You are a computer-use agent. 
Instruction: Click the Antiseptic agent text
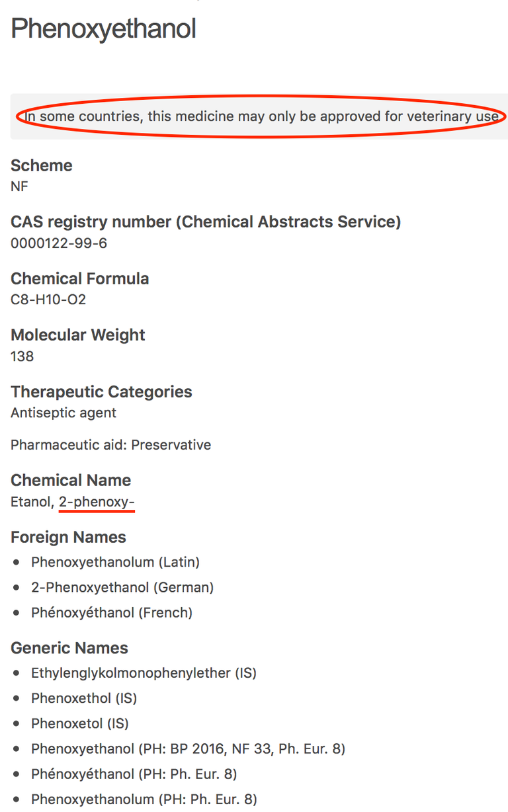tap(63, 413)
